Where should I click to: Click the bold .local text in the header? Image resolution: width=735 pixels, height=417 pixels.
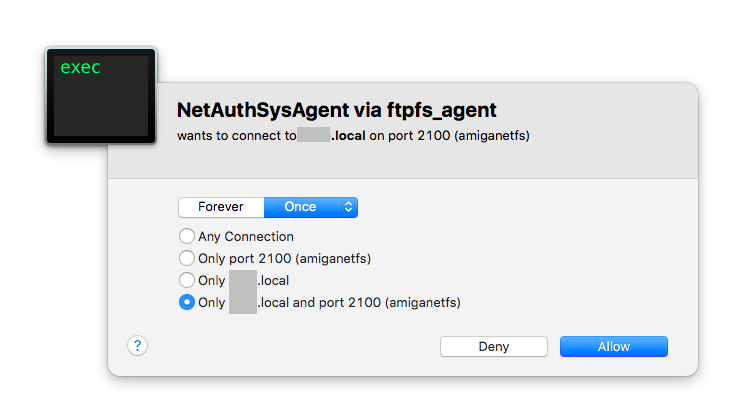coord(348,136)
